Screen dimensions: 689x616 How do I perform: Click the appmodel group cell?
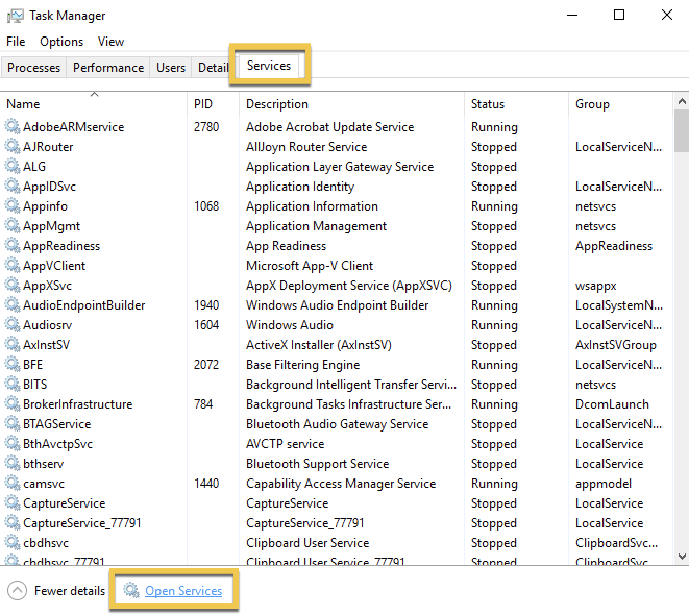coord(604,484)
